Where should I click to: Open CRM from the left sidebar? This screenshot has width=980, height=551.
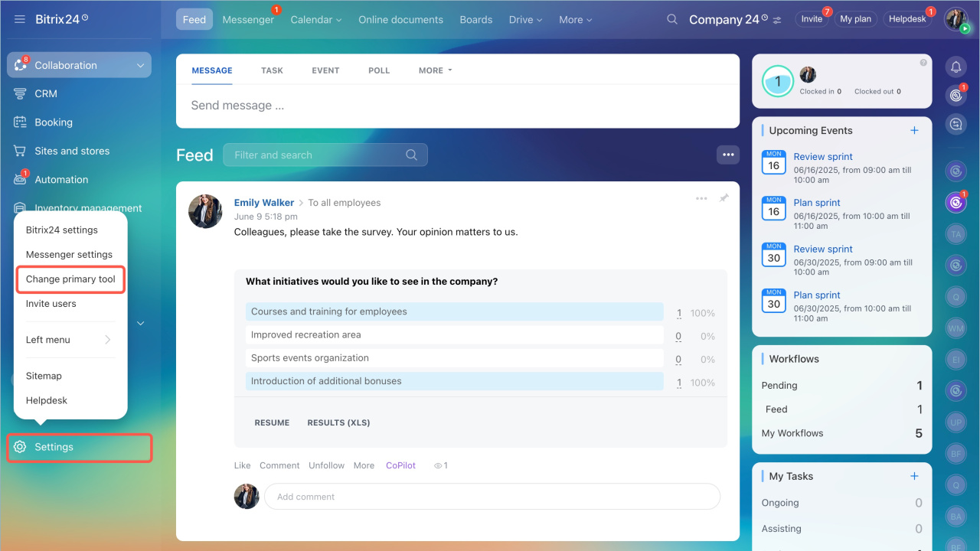click(46, 93)
